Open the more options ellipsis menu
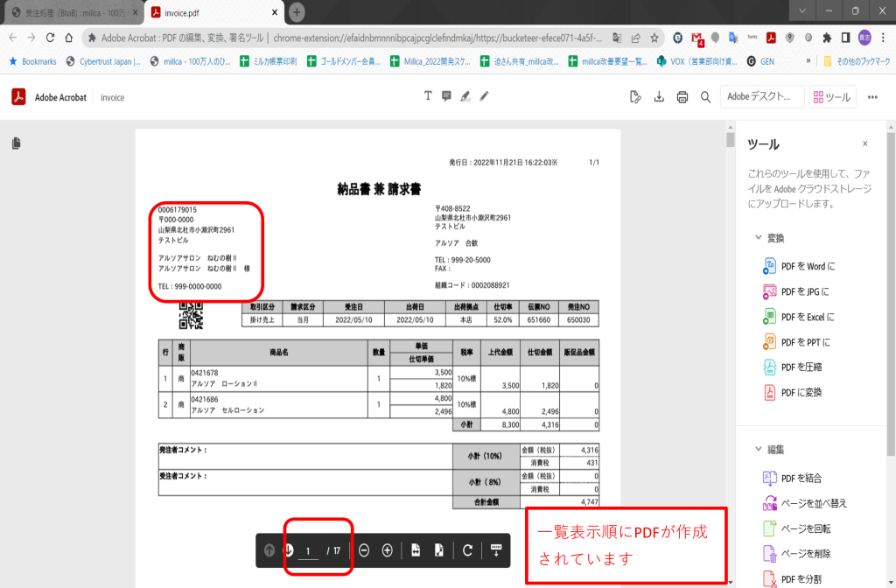 coord(872,97)
